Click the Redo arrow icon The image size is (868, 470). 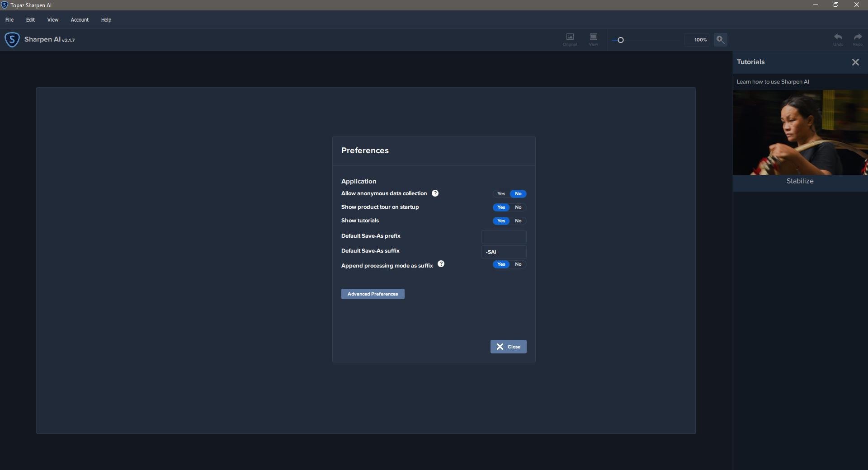(x=857, y=38)
